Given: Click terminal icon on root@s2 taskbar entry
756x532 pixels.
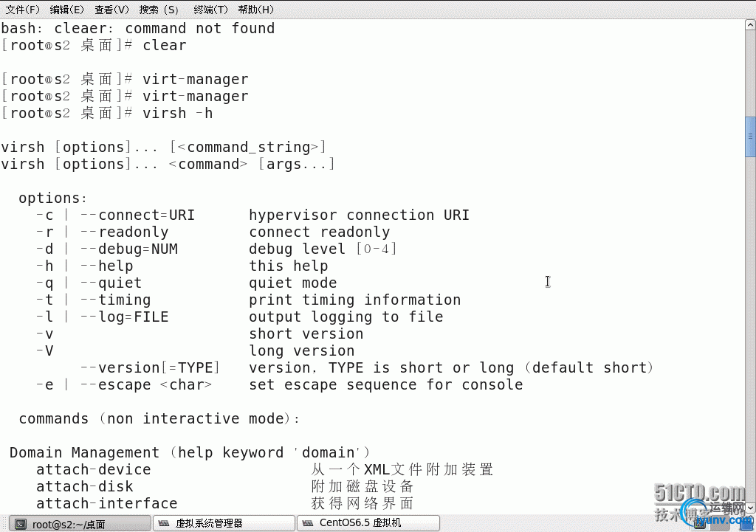Looking at the screenshot, I should coord(23,524).
